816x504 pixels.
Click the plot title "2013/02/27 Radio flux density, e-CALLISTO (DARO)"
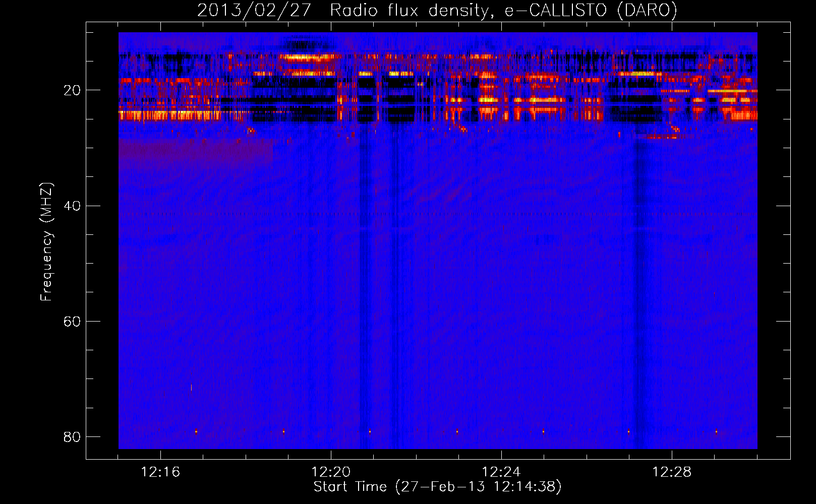pyautogui.click(x=437, y=10)
